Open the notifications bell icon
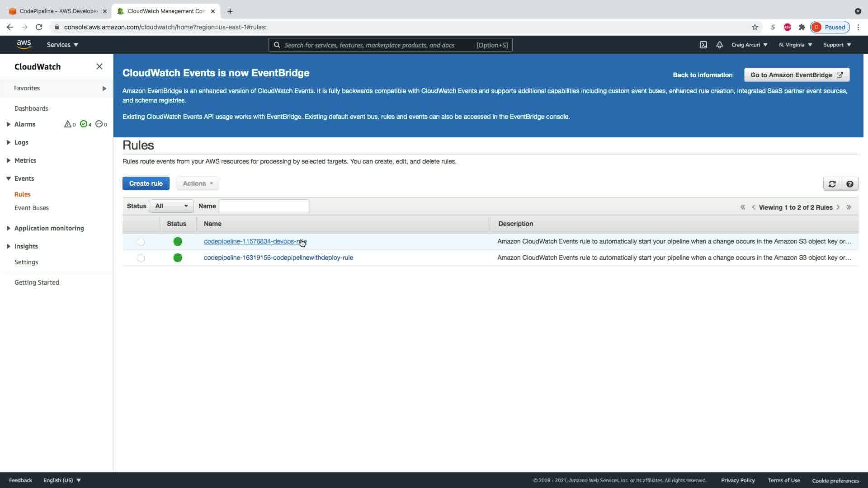Image resolution: width=868 pixels, height=488 pixels. [719, 45]
